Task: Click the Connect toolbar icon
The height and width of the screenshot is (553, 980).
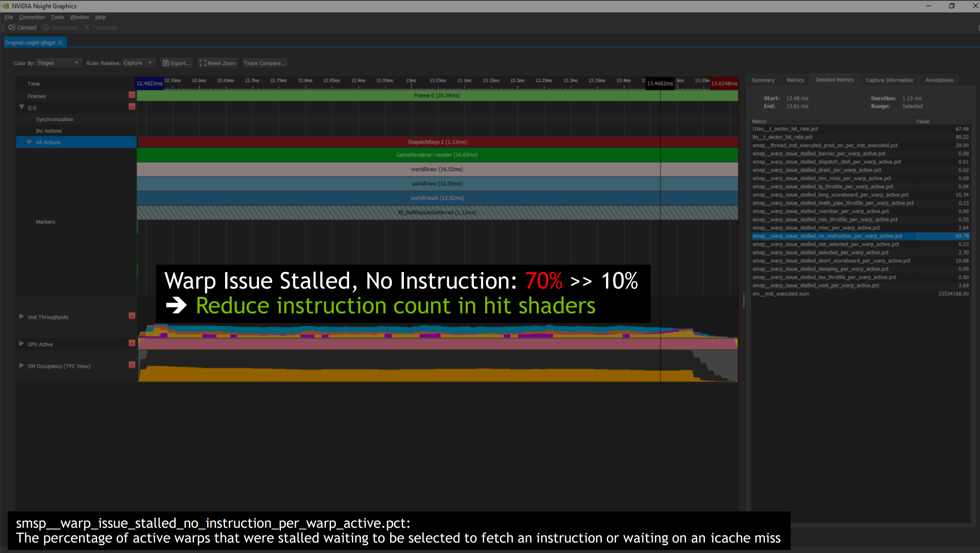Action: tap(11, 27)
